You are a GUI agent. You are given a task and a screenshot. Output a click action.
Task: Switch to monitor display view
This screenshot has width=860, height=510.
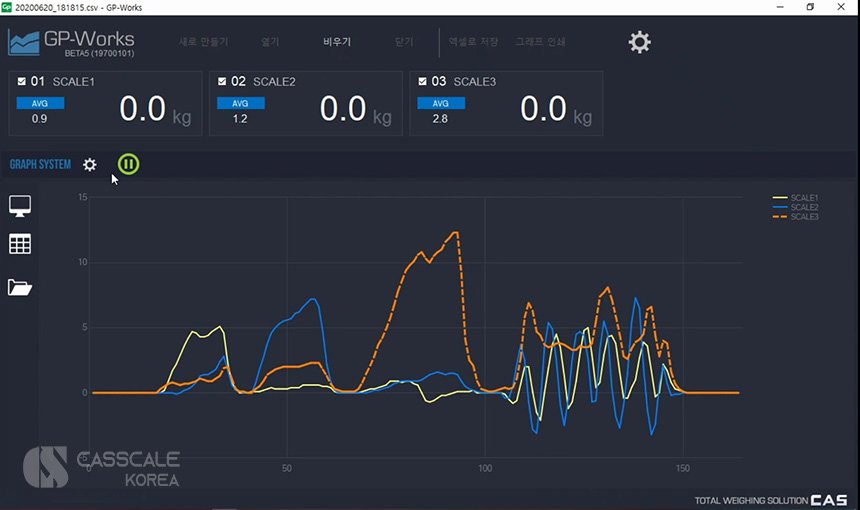[x=20, y=205]
